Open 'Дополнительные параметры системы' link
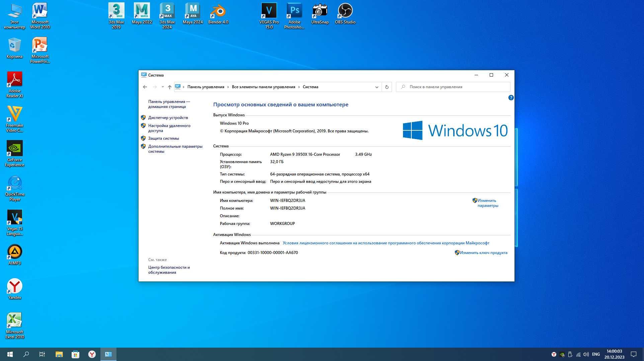 [175, 149]
